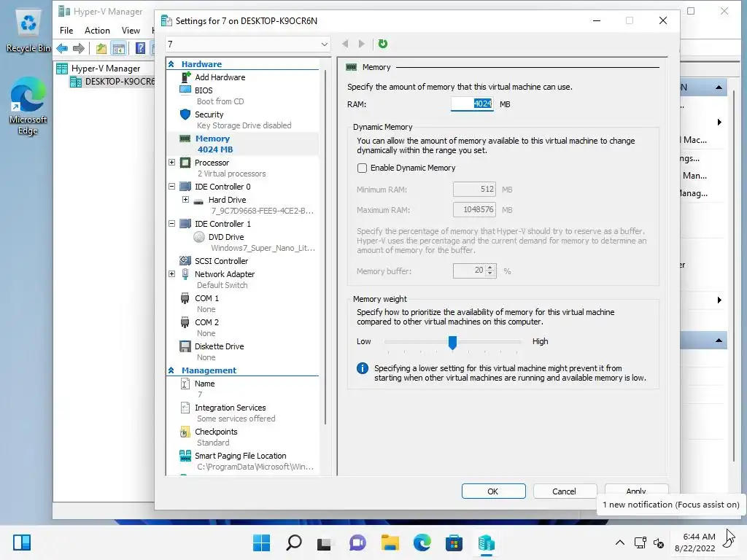747x560 pixels.
Task: Select the SCSI Controller icon
Action: [185, 261]
